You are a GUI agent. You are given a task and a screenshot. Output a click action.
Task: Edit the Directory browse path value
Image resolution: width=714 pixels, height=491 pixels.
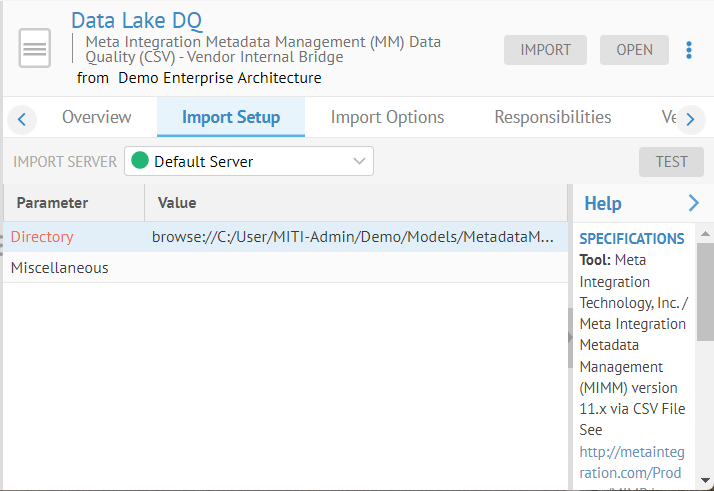pos(352,237)
